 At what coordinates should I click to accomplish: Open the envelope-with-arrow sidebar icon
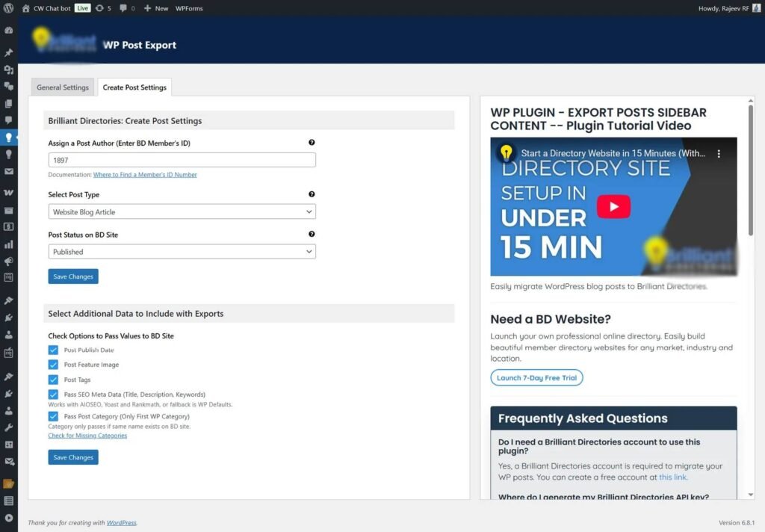8,462
